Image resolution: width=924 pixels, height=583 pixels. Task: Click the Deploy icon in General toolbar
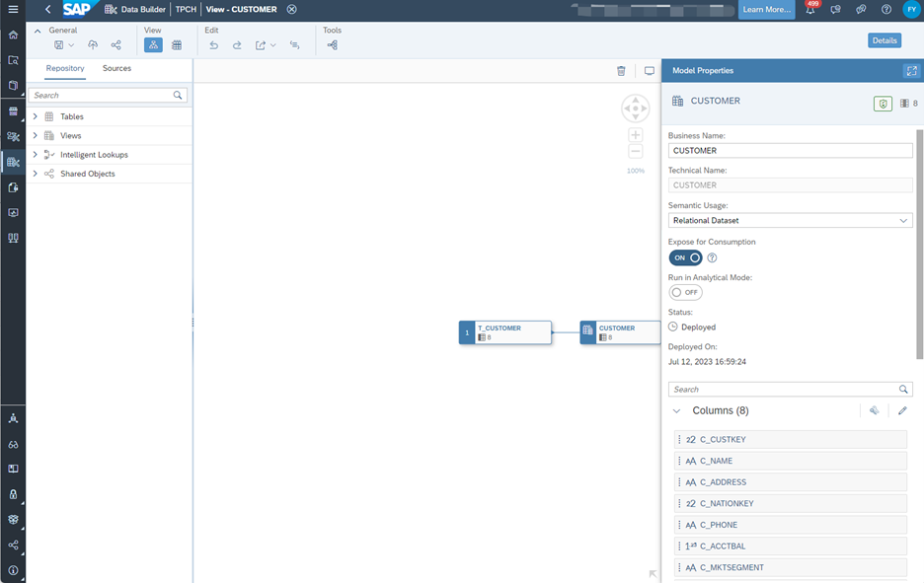[x=93, y=45]
